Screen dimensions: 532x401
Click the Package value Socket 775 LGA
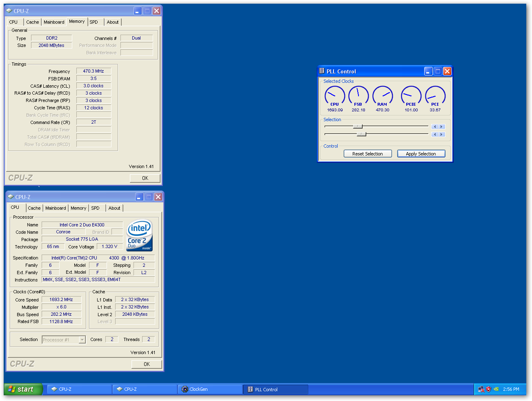point(82,239)
